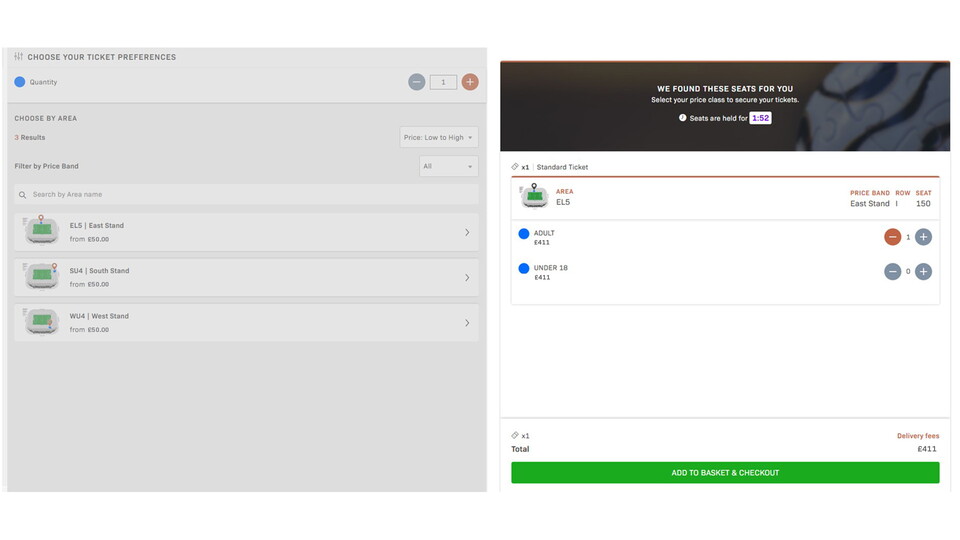Select the blue Adult price class dot
Viewport: 960px width, 540px height.
pyautogui.click(x=523, y=234)
